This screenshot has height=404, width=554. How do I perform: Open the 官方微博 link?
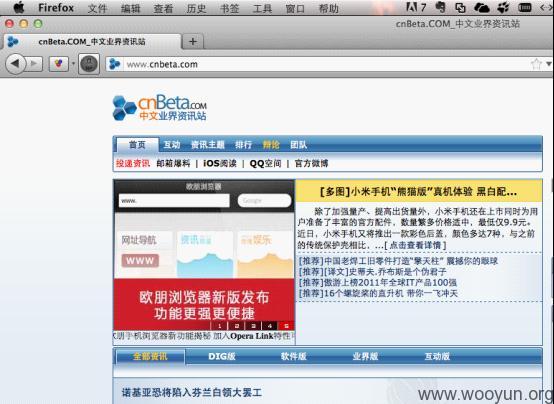311,163
